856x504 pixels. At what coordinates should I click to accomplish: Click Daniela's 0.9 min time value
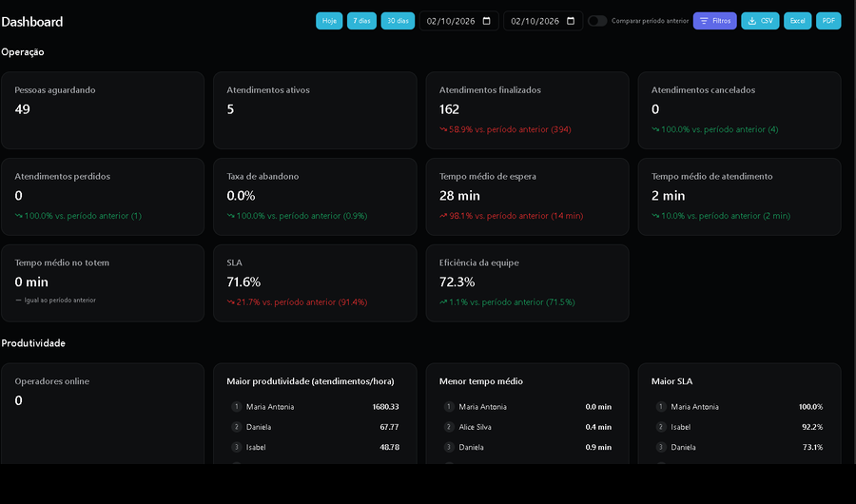[598, 447]
